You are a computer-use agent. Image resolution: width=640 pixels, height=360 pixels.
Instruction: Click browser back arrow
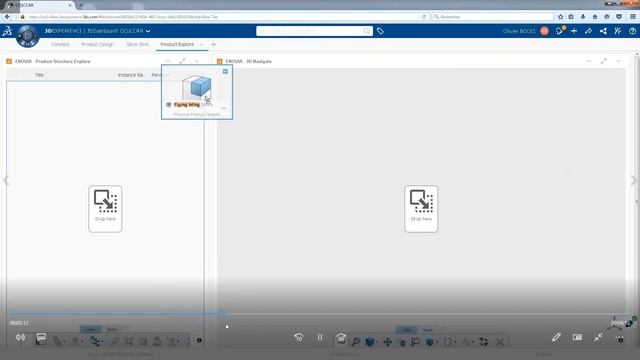7,17
